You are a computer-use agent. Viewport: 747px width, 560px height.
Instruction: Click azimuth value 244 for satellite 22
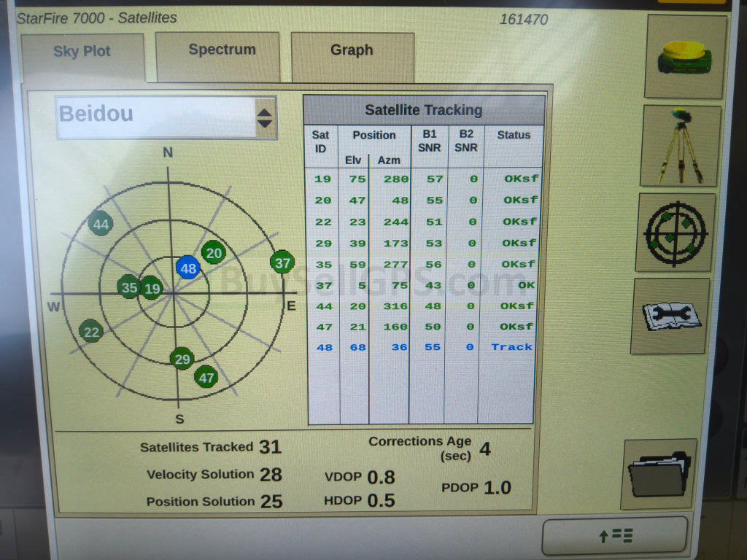pyautogui.click(x=396, y=222)
